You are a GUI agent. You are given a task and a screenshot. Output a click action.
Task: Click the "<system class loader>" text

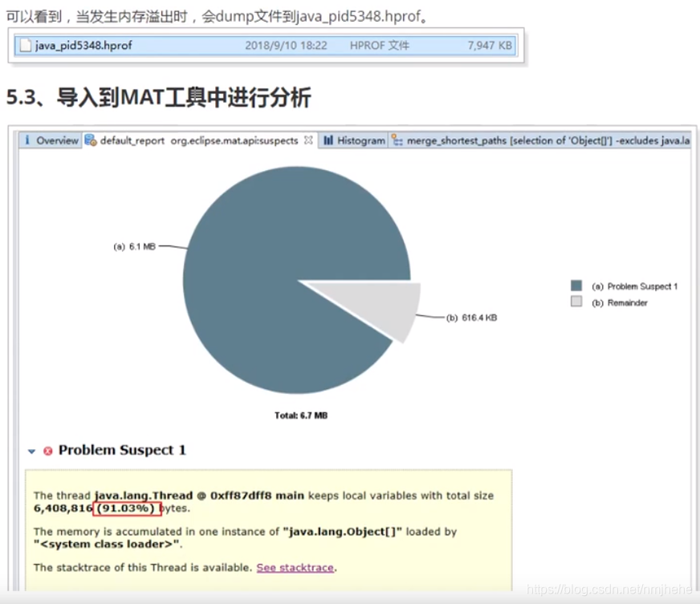(x=107, y=544)
